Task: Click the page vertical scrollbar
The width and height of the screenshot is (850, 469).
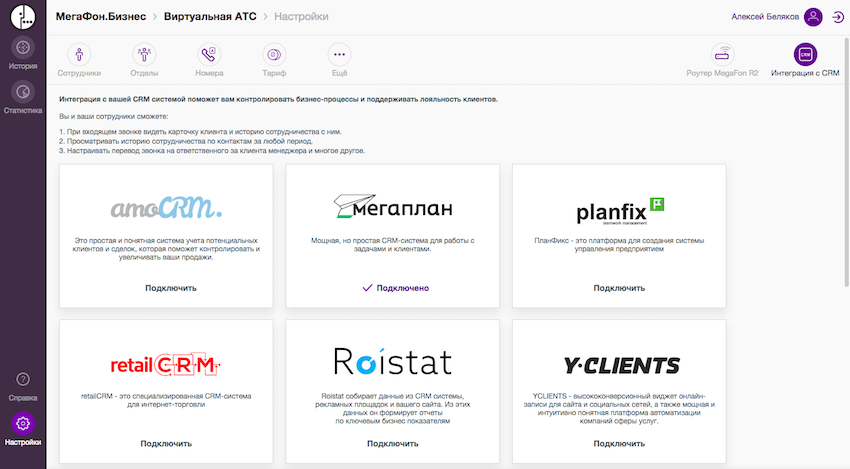Action: (847, 162)
